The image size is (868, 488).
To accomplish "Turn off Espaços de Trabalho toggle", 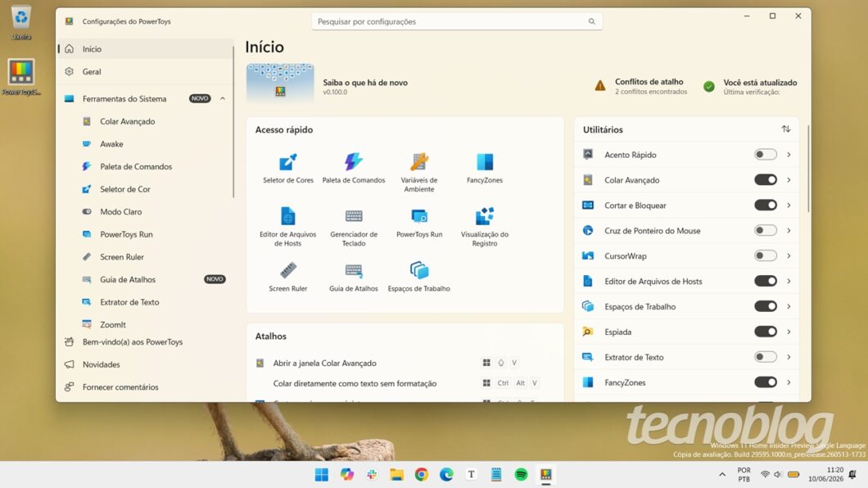I will click(x=766, y=306).
